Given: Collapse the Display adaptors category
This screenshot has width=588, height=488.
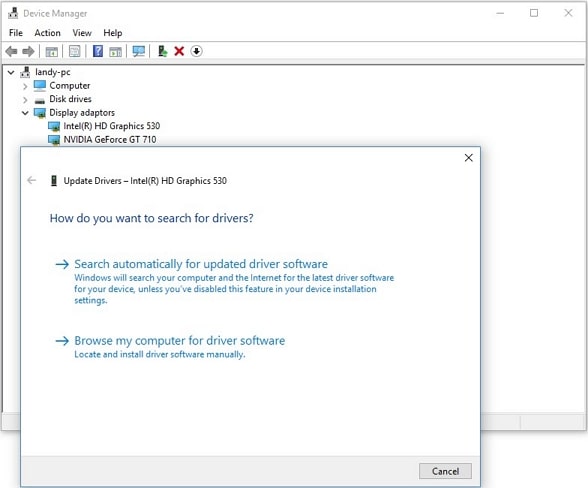Looking at the screenshot, I should tap(25, 113).
